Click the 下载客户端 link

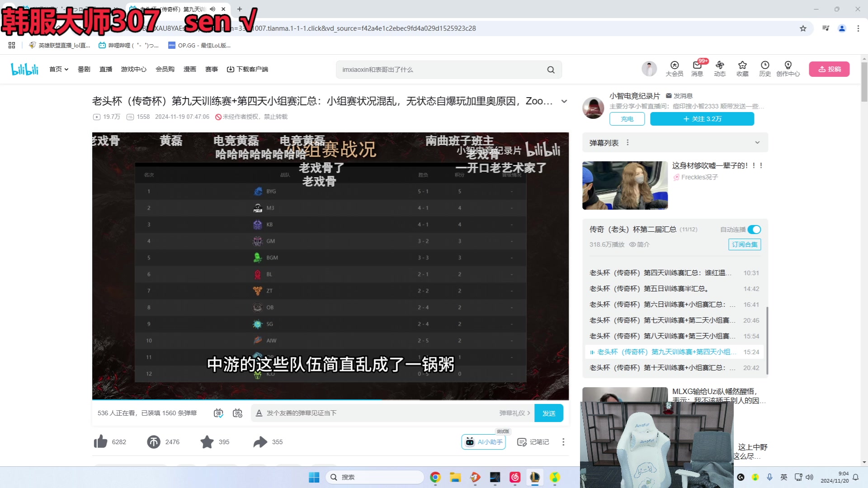[x=247, y=69]
